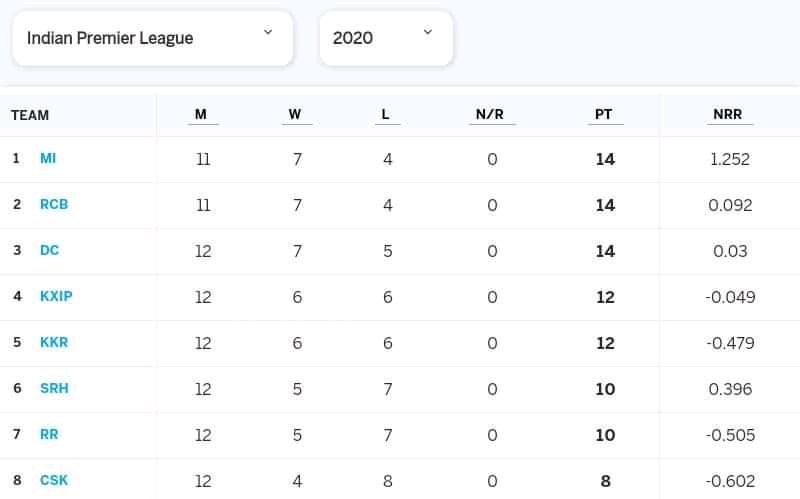
Task: Click chevron arrow in year selector
Action: pyautogui.click(x=428, y=32)
